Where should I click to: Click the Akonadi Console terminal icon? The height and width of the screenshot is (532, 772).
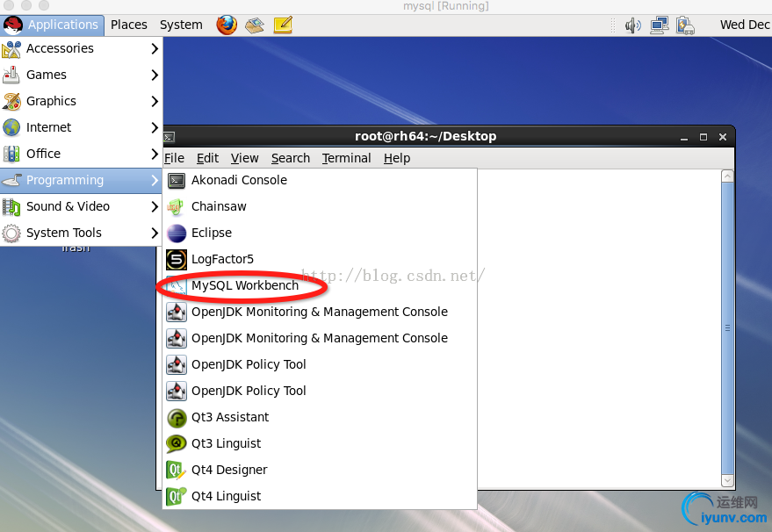tap(177, 181)
